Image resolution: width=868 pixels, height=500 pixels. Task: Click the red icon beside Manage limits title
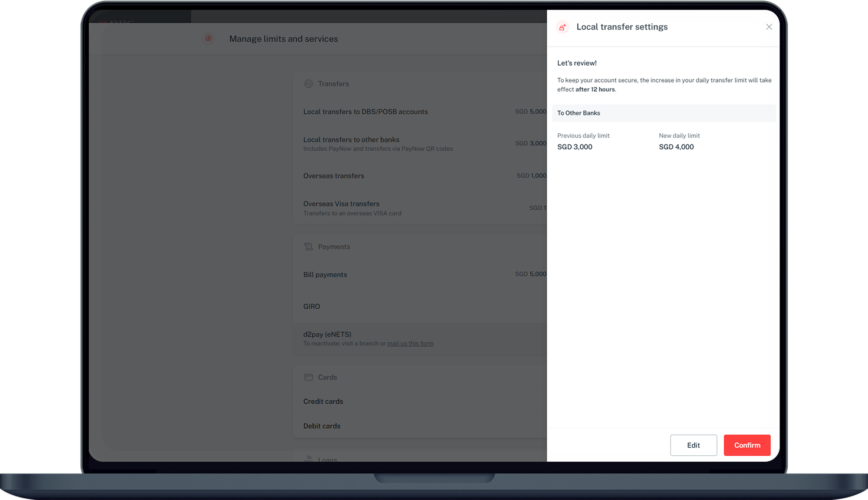tap(208, 39)
